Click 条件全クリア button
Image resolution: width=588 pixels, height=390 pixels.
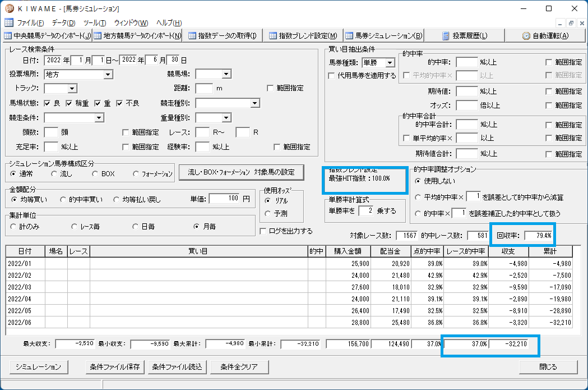pos(239,367)
